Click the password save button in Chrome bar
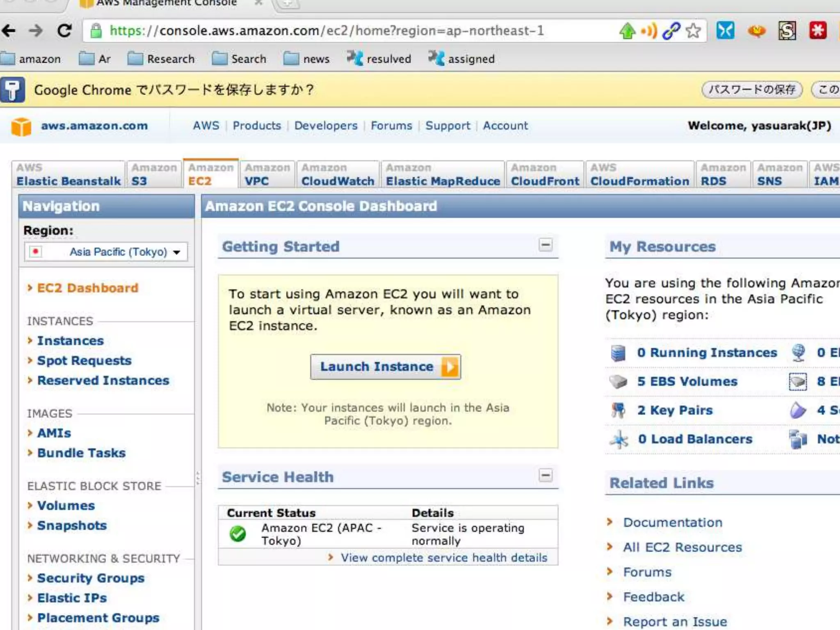 752,89
